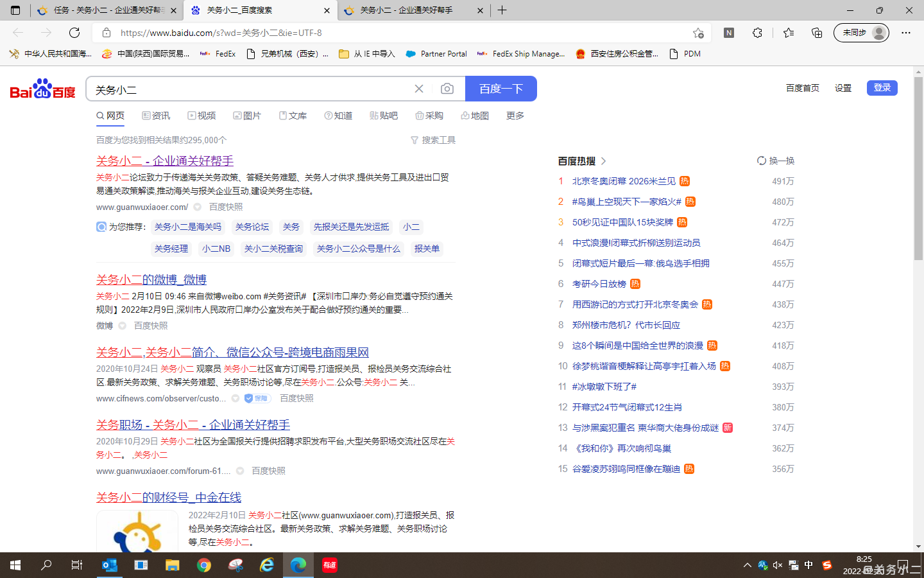
Task: Open the tab actions icon at top left
Action: click(x=15, y=10)
